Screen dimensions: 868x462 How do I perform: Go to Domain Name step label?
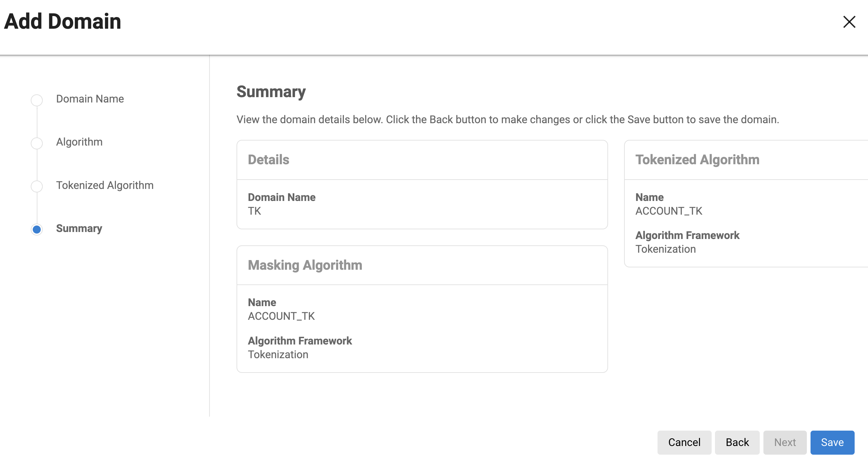click(90, 99)
